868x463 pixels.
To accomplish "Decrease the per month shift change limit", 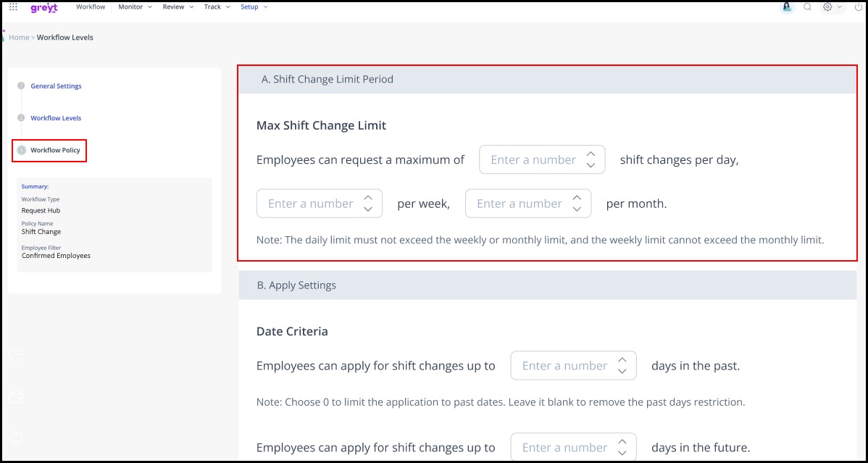I will click(577, 209).
